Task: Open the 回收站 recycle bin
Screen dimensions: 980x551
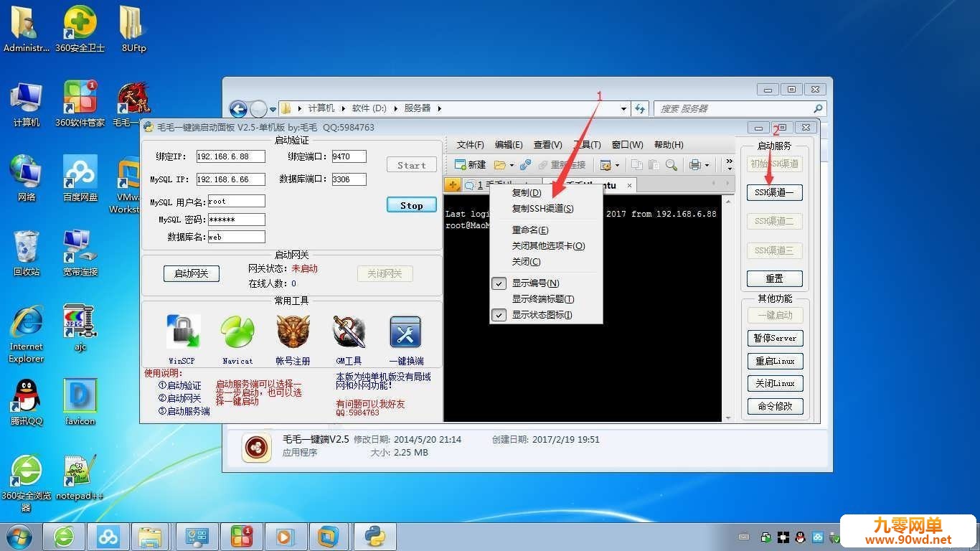Action: click(x=27, y=253)
